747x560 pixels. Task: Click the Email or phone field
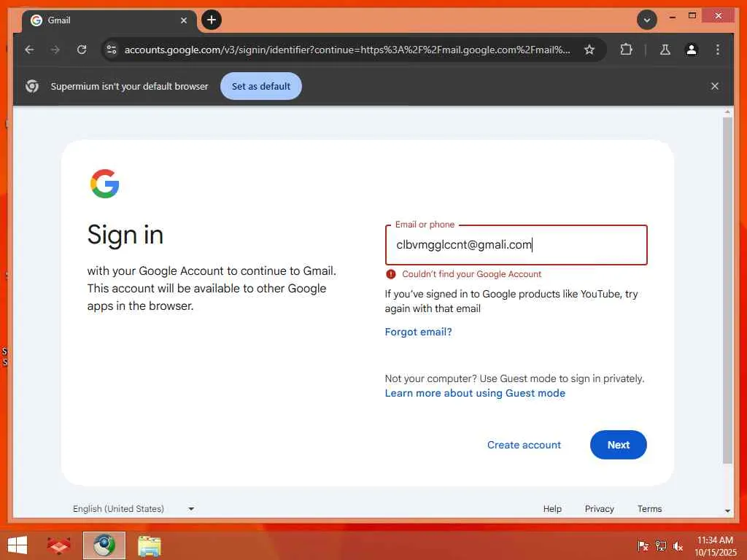(516, 245)
